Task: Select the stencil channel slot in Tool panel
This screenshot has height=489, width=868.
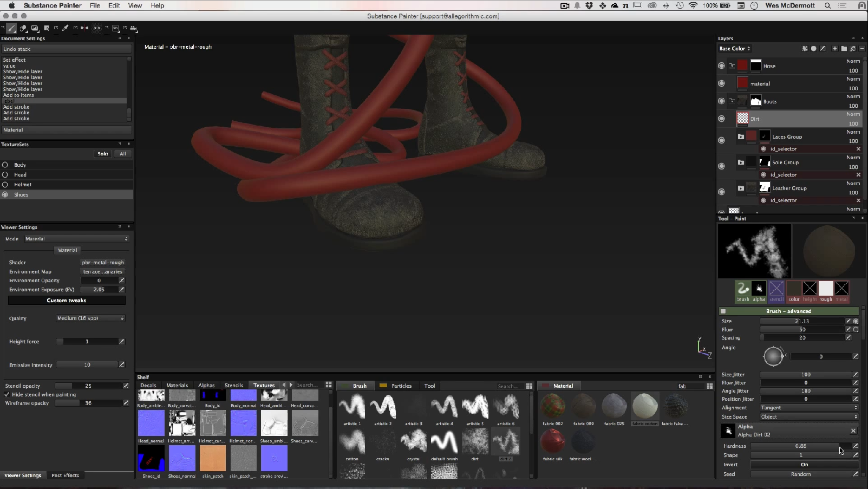Action: 776,289
